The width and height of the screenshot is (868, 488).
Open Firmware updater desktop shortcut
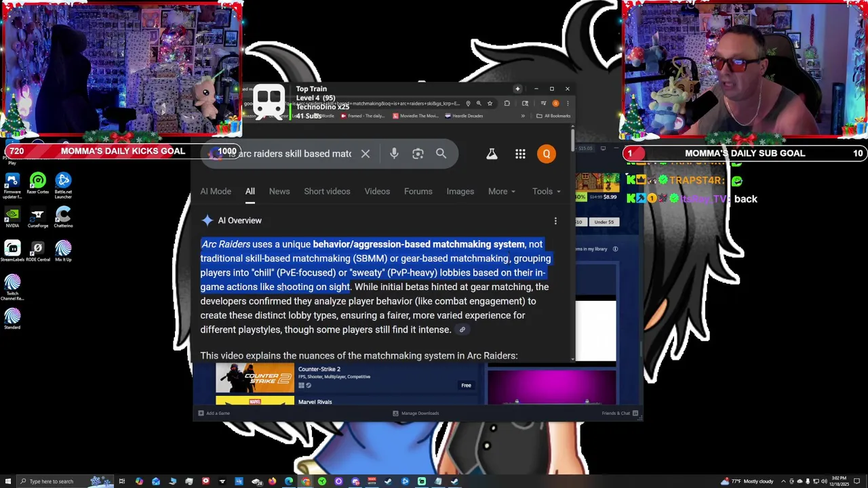pos(12,184)
